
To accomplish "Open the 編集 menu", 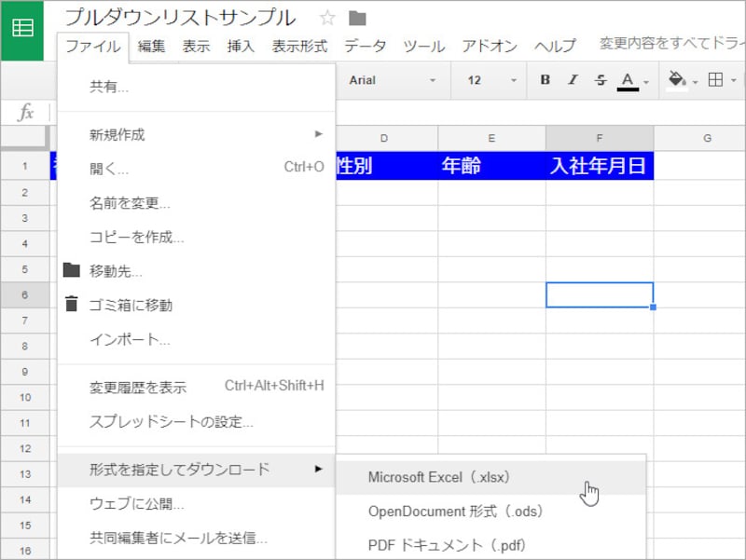I will [x=151, y=44].
